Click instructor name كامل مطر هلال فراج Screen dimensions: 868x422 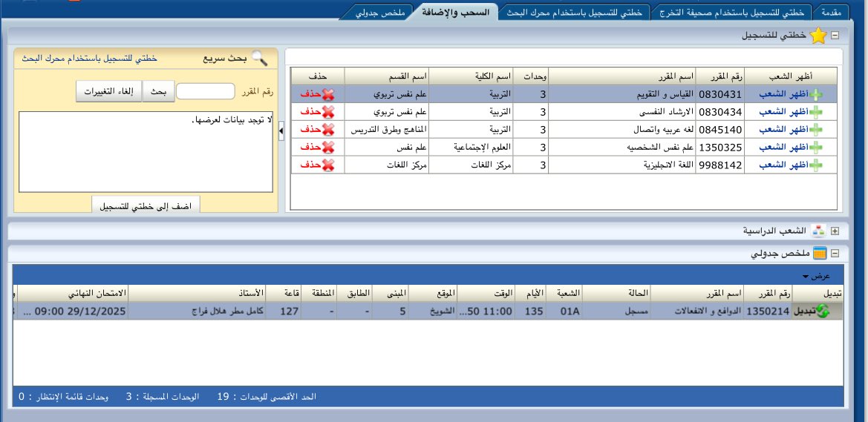(x=226, y=311)
